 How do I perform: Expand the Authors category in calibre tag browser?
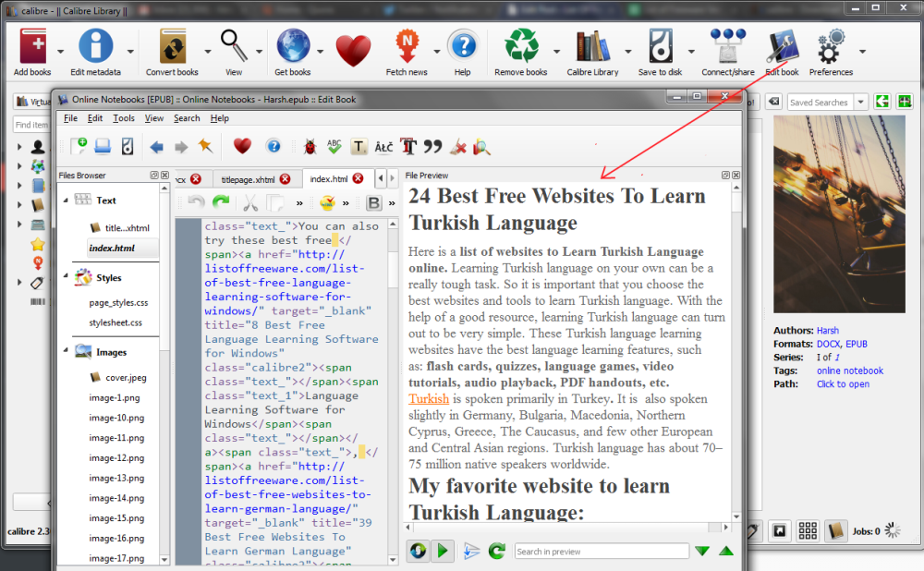tap(19, 146)
